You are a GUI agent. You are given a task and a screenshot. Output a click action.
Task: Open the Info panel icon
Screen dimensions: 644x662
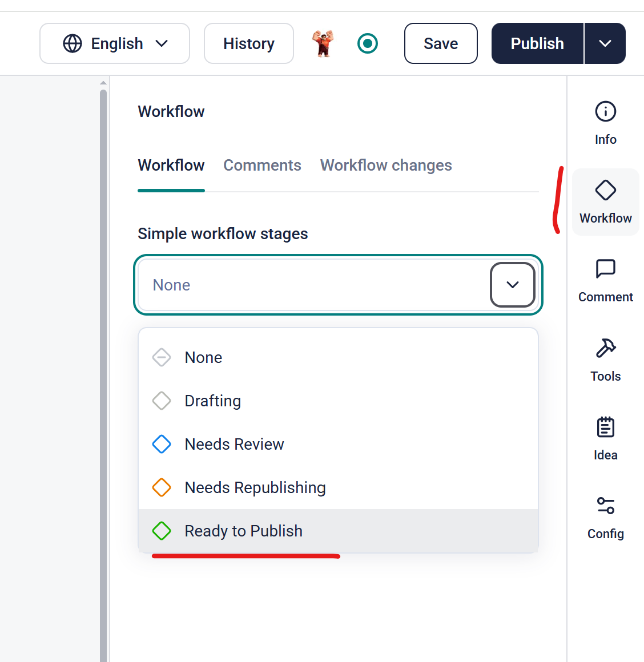(x=605, y=112)
